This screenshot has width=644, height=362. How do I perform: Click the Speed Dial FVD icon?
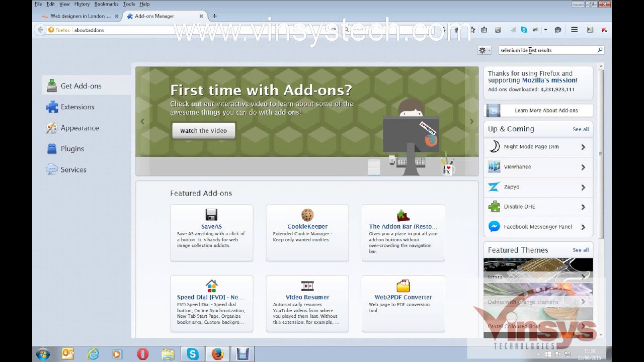pos(211,286)
